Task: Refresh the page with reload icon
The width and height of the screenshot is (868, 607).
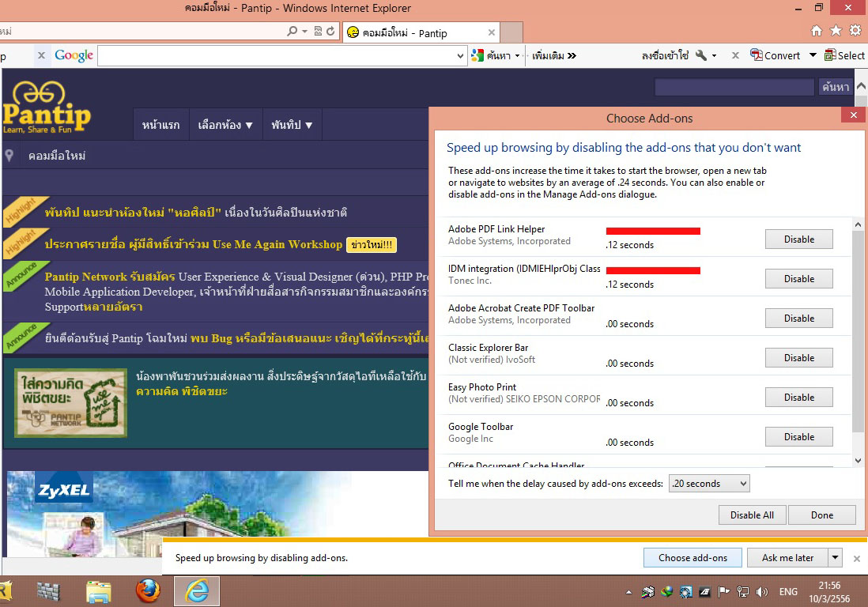Action: point(331,31)
